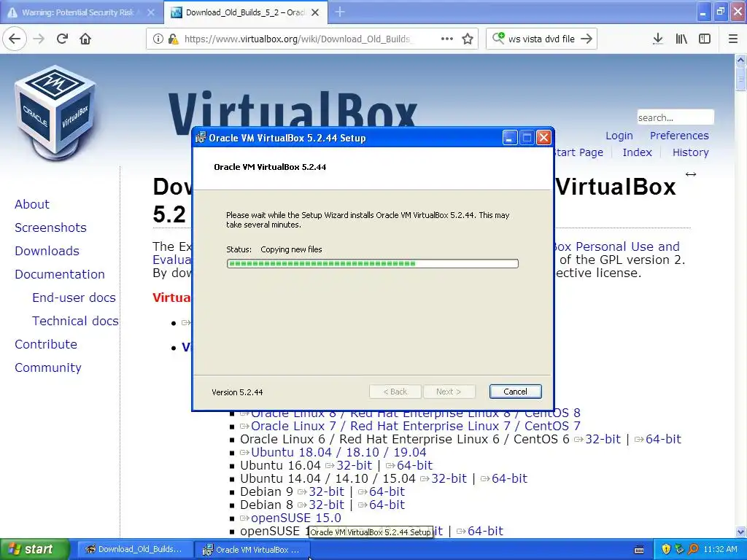Cancel the VirtualBox installation
Screen dimensions: 747x560
[515, 392]
